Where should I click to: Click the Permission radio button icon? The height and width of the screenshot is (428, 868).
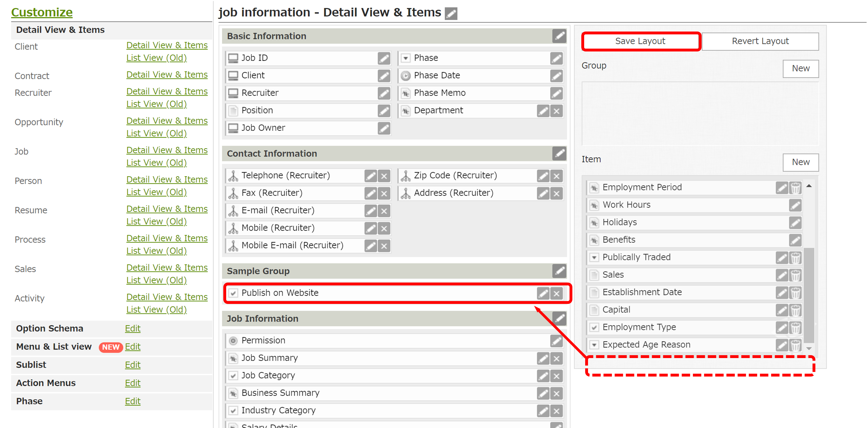point(233,341)
